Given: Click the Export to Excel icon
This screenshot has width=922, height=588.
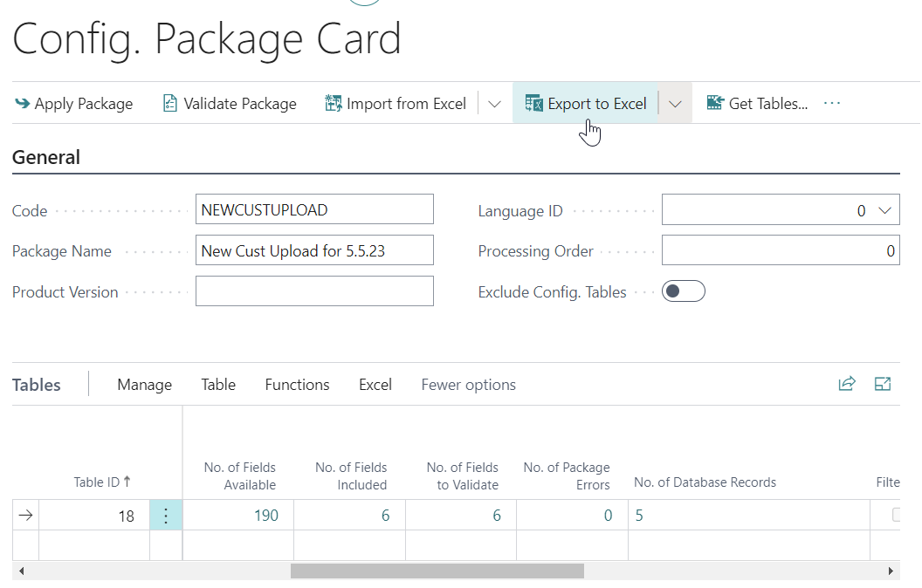Looking at the screenshot, I should 533,104.
